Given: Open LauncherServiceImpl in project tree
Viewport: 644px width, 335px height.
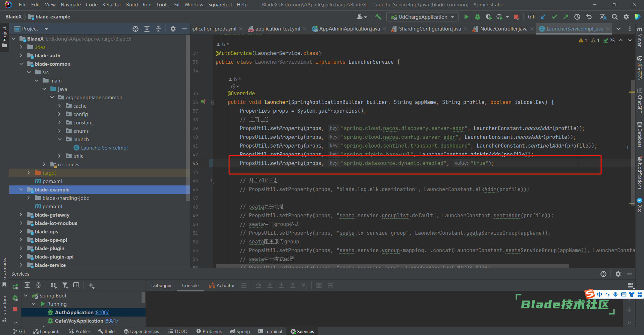Looking at the screenshot, I should [104, 148].
